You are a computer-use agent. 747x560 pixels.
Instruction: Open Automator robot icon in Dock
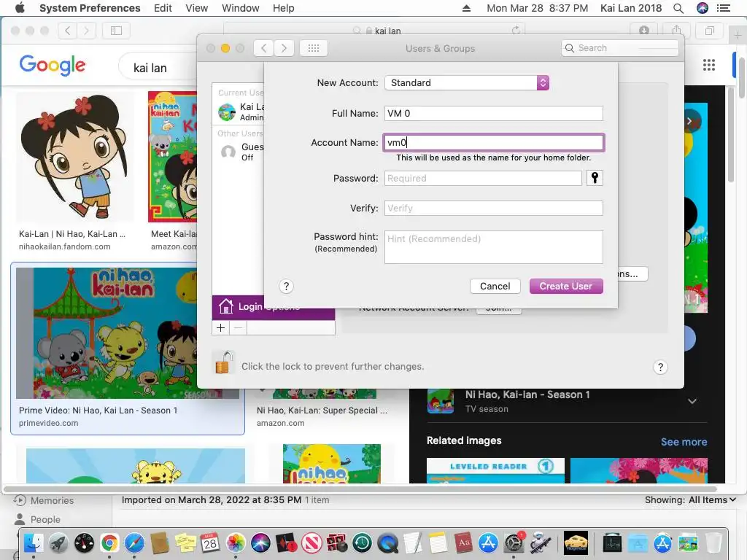[539, 542]
